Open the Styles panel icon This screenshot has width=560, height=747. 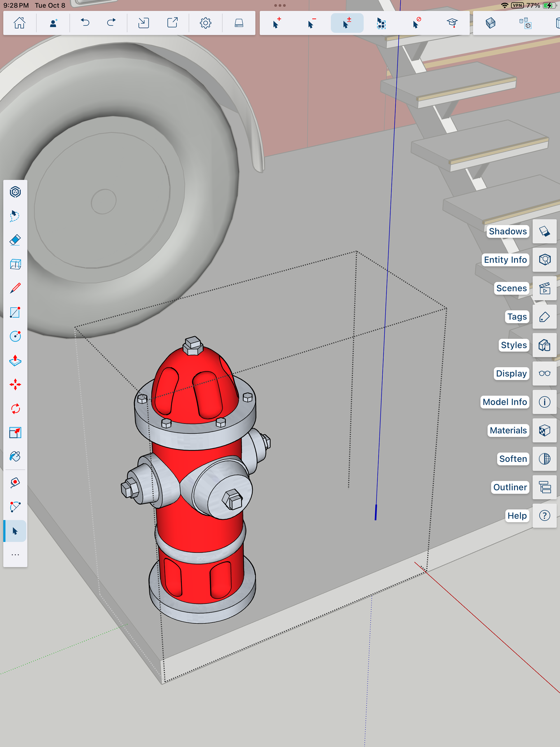[x=544, y=345]
